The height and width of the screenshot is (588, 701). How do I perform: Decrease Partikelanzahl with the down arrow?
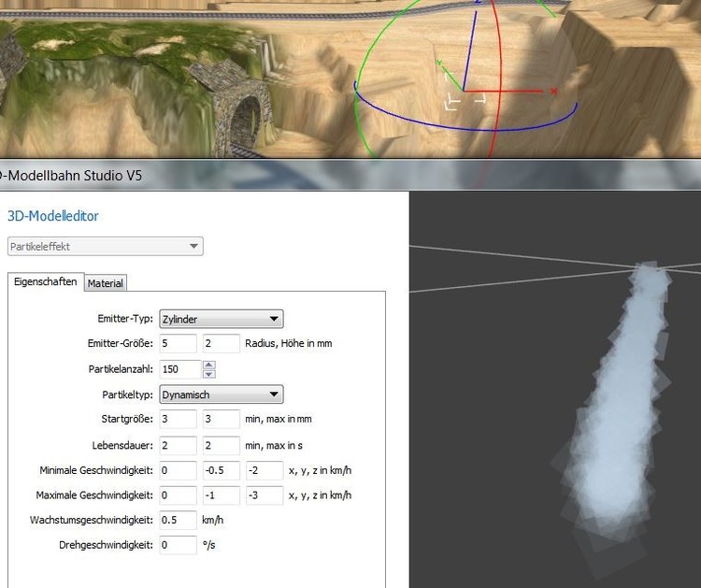point(209,374)
